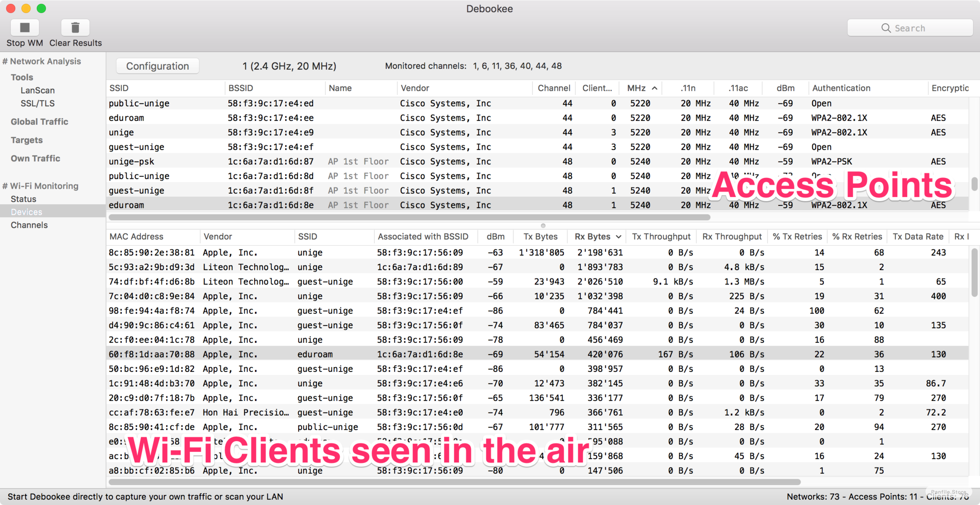This screenshot has height=505, width=980.
Task: Toggle the Rx Bytes sort arrow
Action: tap(619, 237)
